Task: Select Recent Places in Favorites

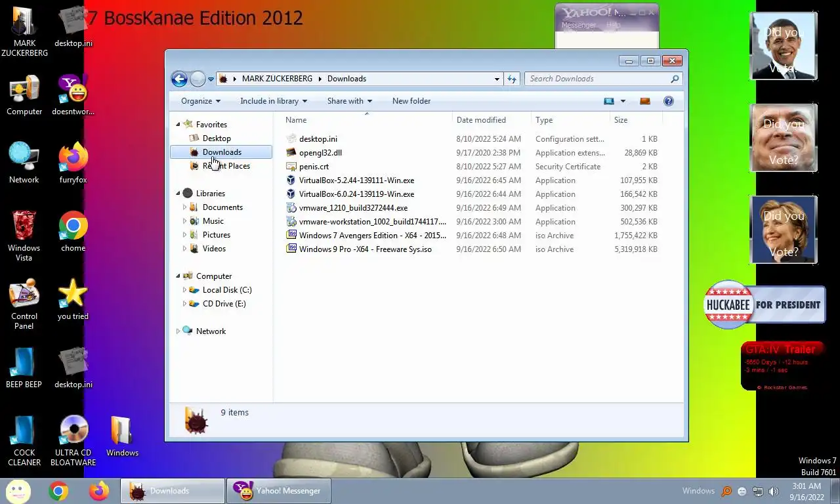Action: 226,166
